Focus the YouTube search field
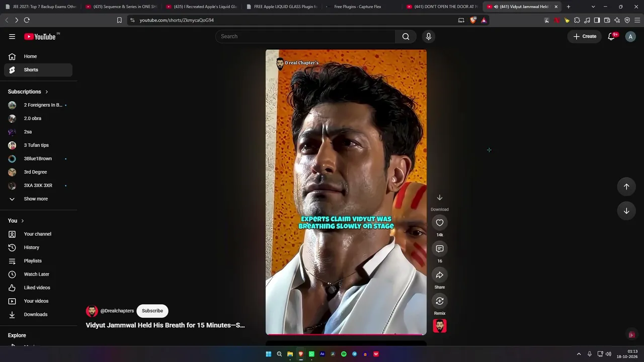The width and height of the screenshot is (644, 362). 305,36
